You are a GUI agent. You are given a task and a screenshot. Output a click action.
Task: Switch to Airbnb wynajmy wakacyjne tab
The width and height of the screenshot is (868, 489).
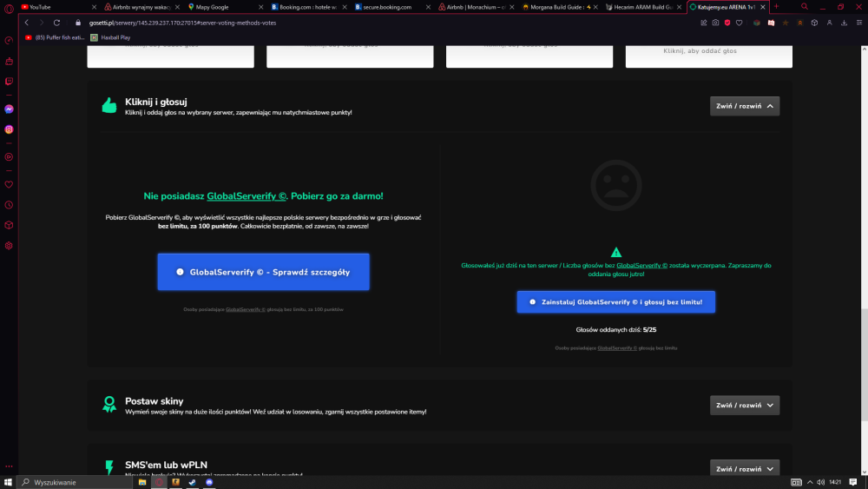coord(141,7)
